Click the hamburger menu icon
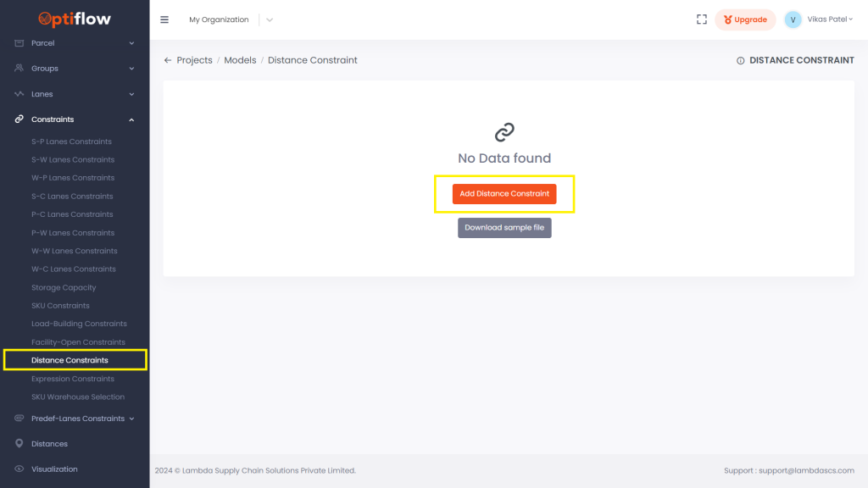The height and width of the screenshot is (488, 868). click(x=164, y=19)
